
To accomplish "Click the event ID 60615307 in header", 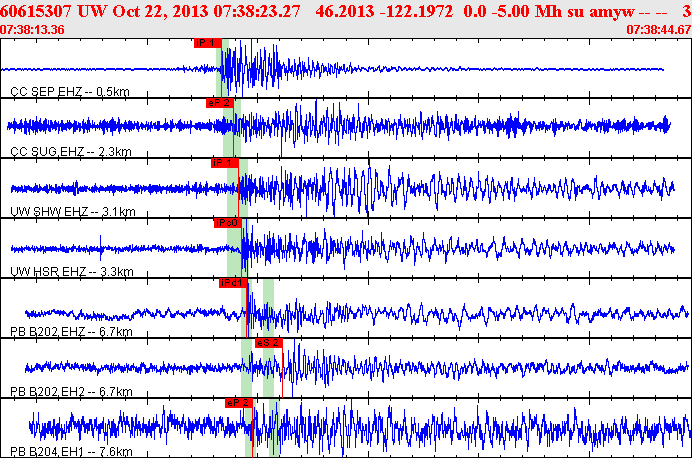I will (x=37, y=11).
